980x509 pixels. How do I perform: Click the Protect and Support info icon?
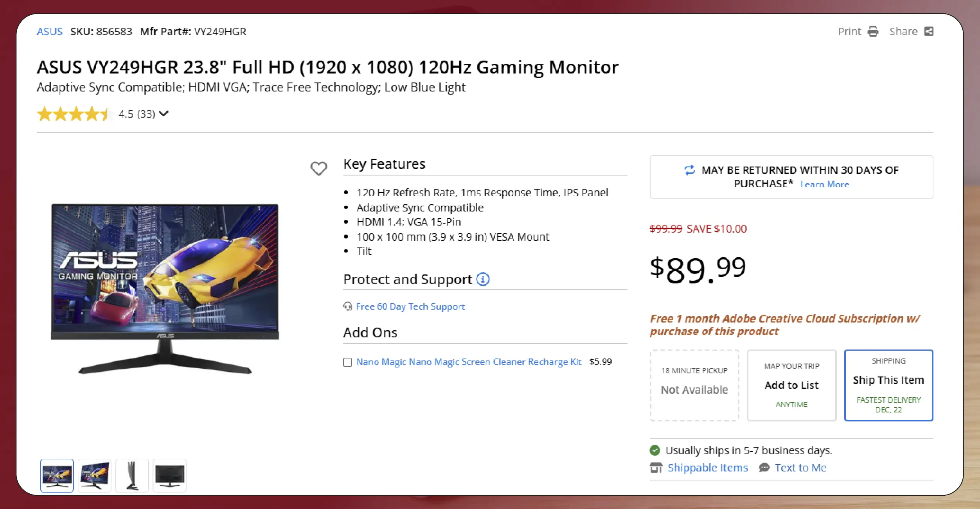pyautogui.click(x=483, y=279)
